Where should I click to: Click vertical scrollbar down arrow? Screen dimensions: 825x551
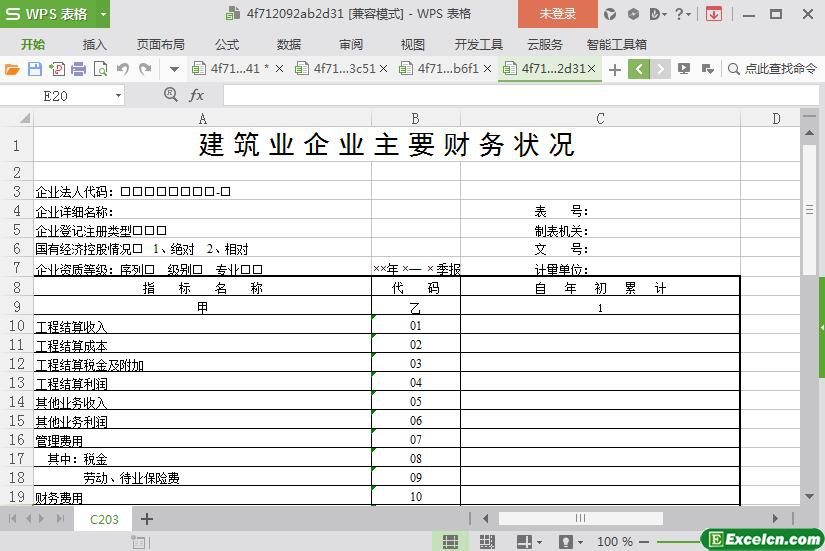809,496
